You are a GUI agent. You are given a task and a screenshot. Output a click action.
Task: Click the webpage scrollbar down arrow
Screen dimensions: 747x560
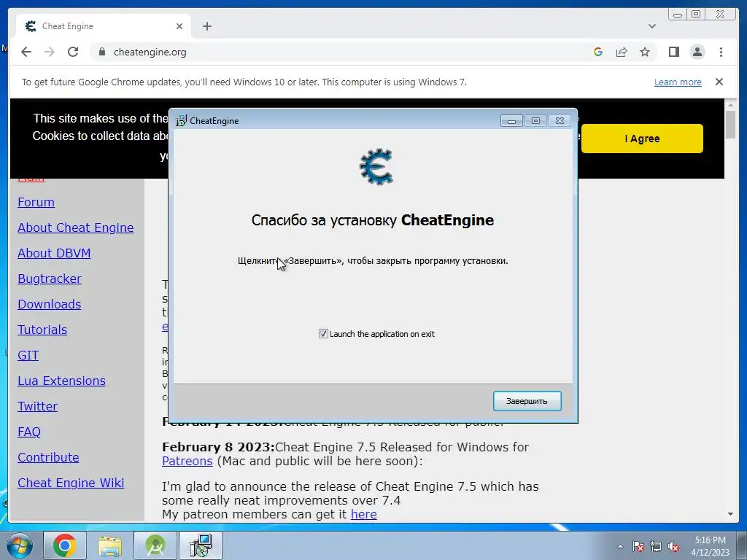pos(730,514)
